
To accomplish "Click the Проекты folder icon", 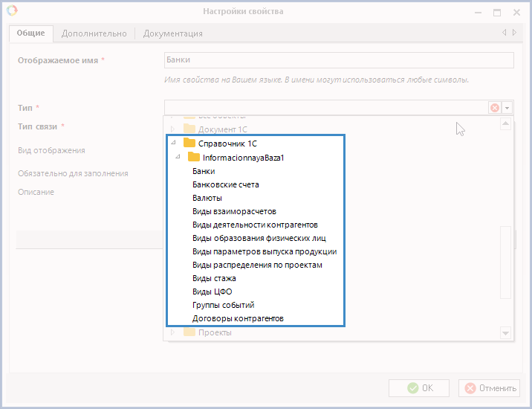I will (x=189, y=332).
